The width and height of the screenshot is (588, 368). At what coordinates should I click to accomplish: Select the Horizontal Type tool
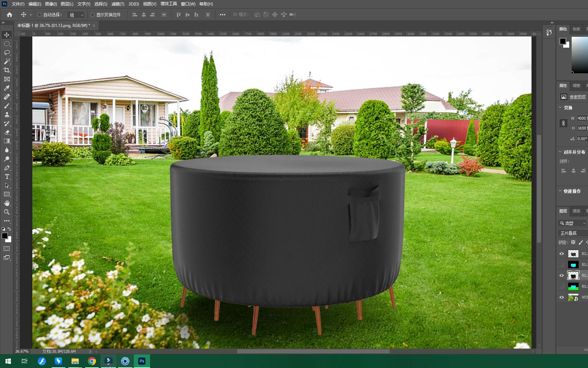click(x=7, y=177)
